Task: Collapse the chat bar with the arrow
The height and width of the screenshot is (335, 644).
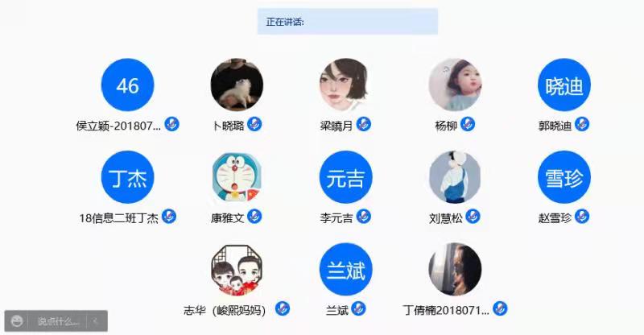Action: [95, 321]
